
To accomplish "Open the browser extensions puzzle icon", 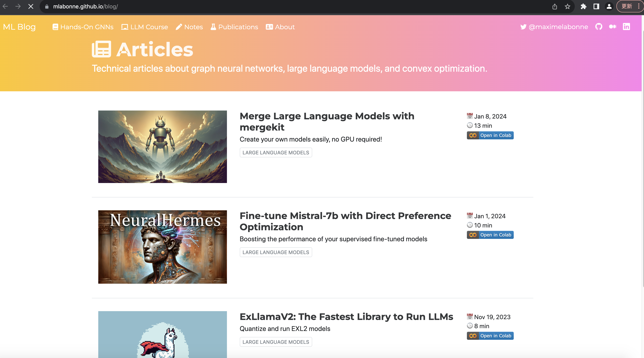I will pos(583,6).
